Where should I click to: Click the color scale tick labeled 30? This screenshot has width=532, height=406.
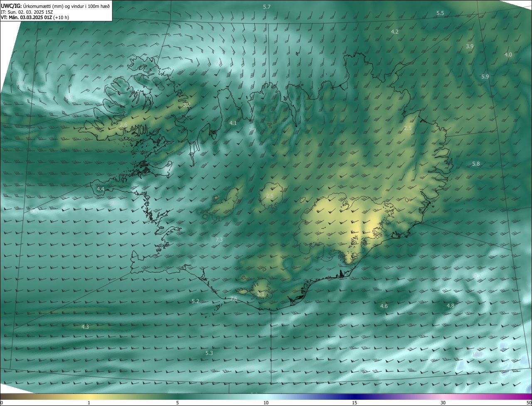point(443,403)
